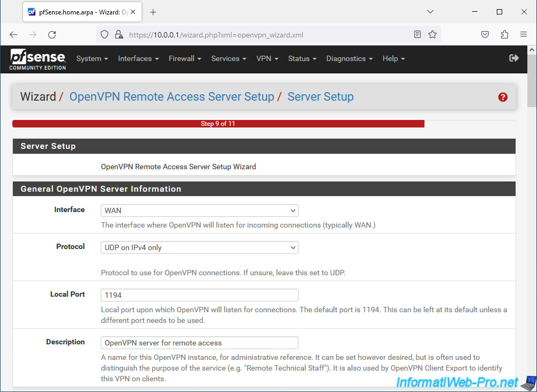
Task: Click the Save to Pocket icon
Action: coord(485,34)
